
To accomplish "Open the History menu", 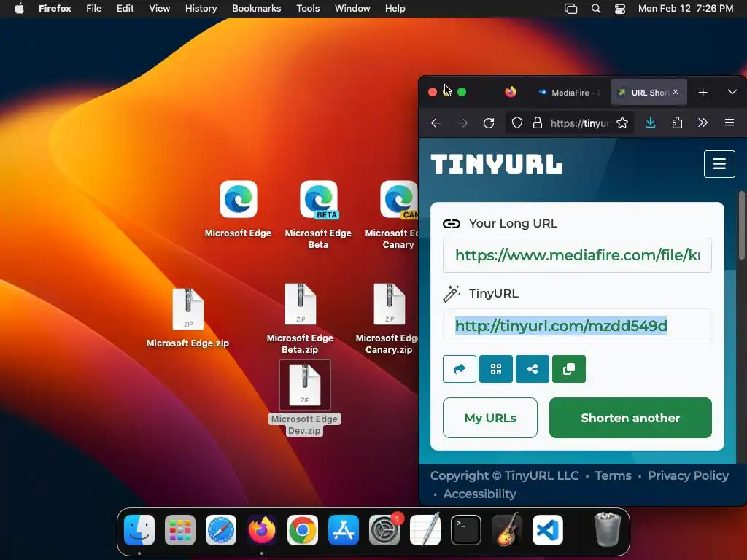I will point(201,9).
